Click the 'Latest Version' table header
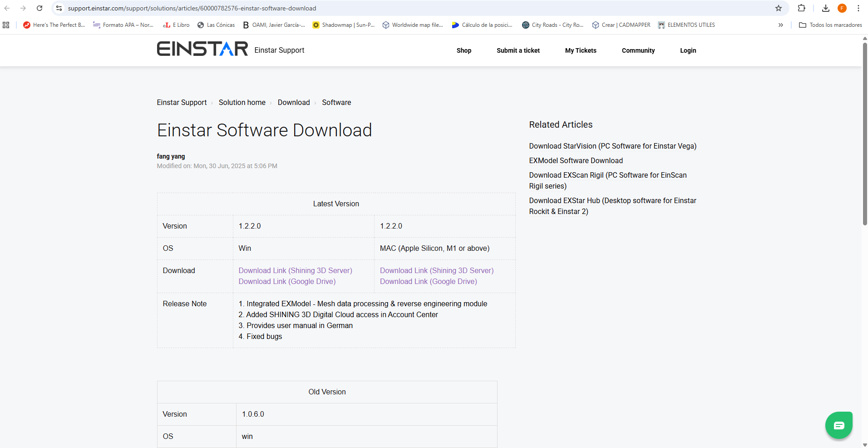868x448 pixels. pos(336,204)
